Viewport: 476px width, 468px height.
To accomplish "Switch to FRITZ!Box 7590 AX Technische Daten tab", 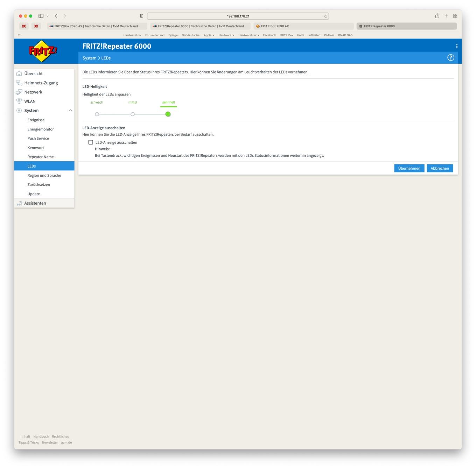I will 97,26.
